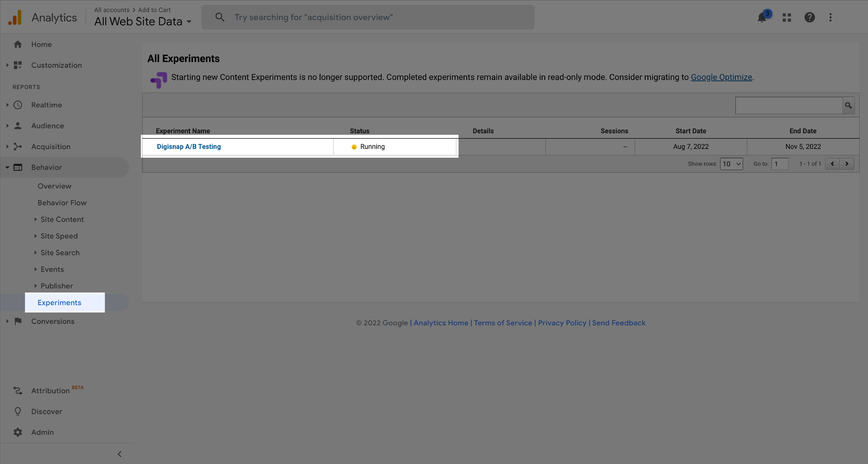The width and height of the screenshot is (868, 464).
Task: Open the Digisnap A/B Testing experiment
Action: pyautogui.click(x=189, y=147)
